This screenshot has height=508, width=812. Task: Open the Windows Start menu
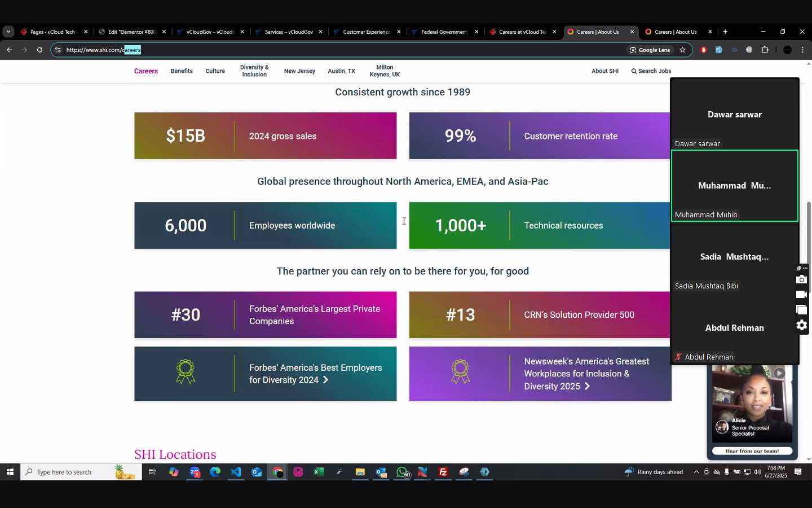(10, 472)
